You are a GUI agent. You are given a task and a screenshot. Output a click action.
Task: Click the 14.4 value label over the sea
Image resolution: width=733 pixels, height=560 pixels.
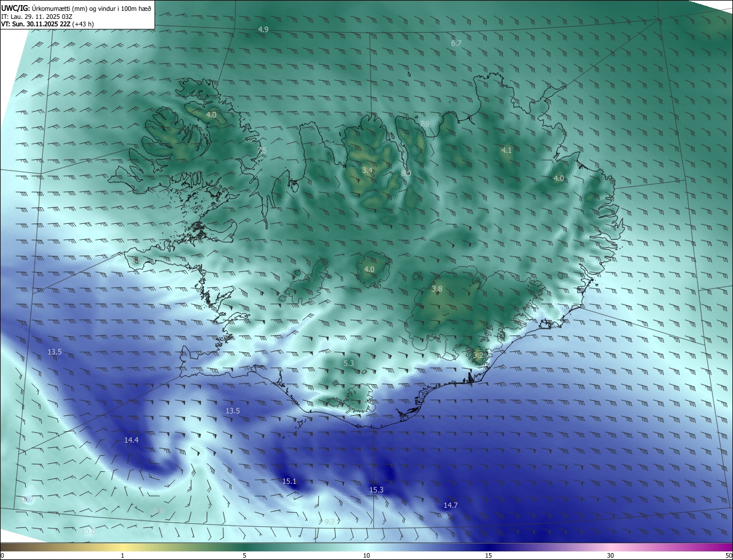[131, 440]
